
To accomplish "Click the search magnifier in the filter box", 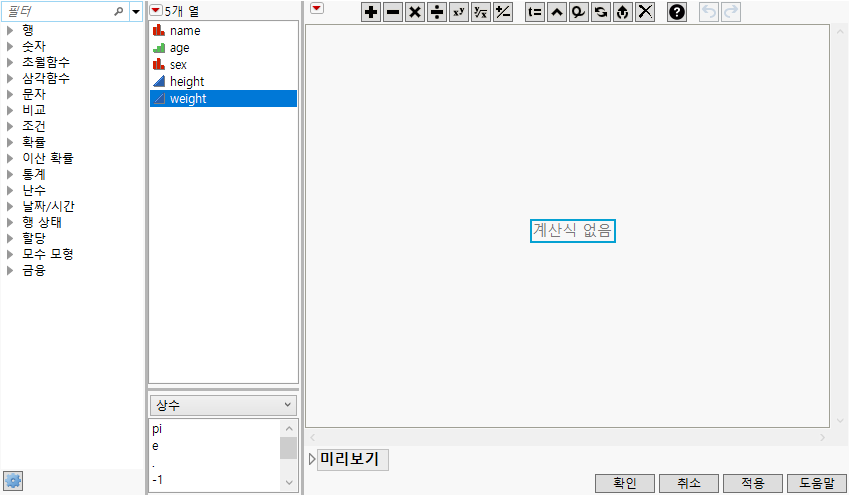I will pos(119,11).
